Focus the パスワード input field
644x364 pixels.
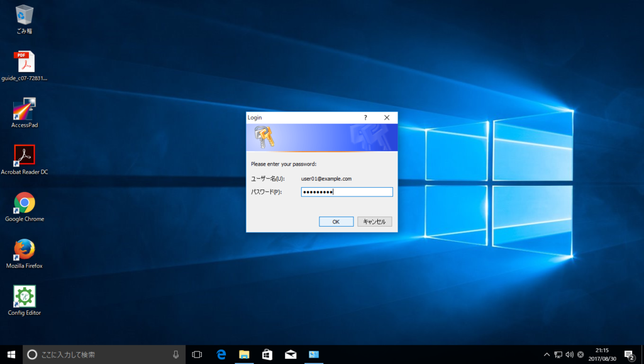tap(347, 192)
